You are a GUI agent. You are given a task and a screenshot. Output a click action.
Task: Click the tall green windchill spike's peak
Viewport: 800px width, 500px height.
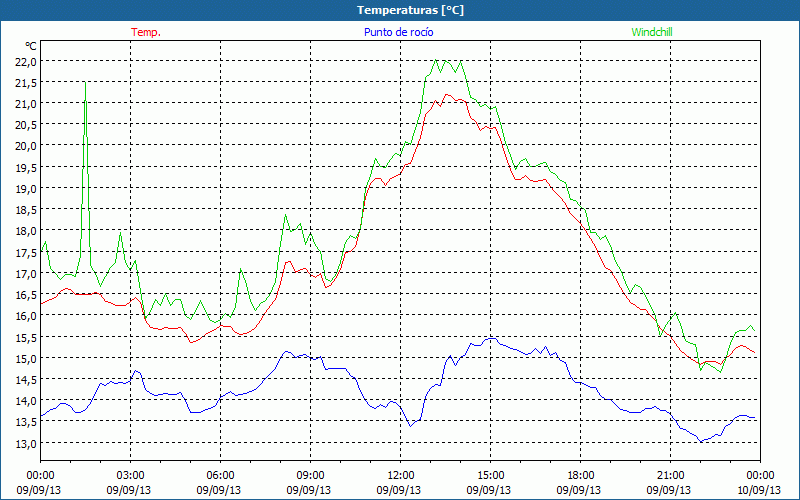(85, 83)
